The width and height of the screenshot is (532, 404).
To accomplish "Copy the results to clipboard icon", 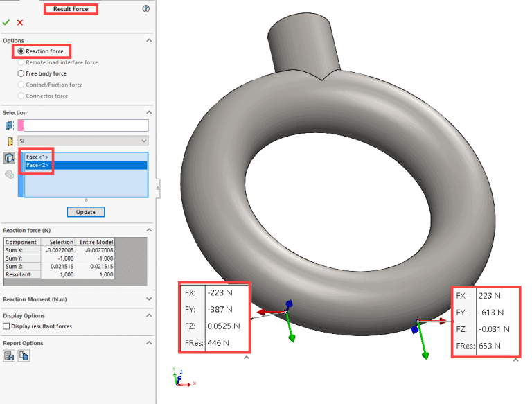I will point(23,355).
